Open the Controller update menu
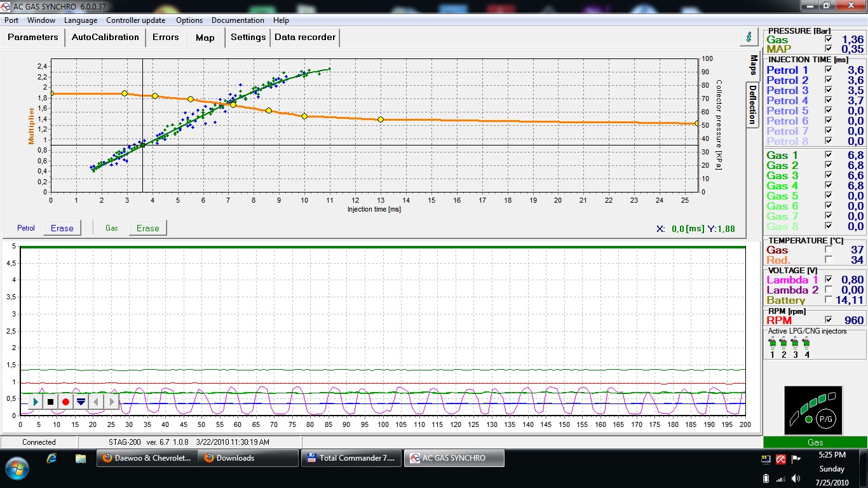The height and width of the screenshot is (488, 868). click(135, 20)
